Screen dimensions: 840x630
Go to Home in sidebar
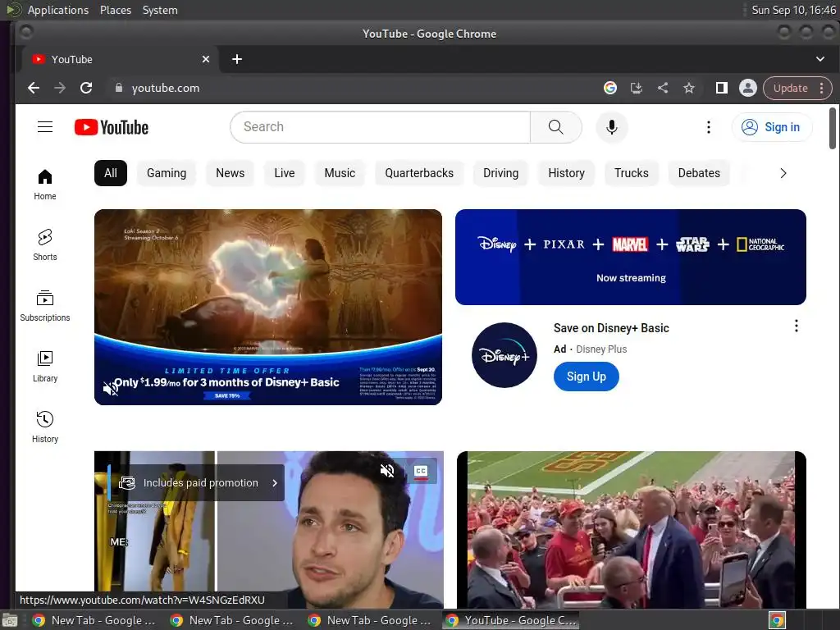(x=45, y=185)
